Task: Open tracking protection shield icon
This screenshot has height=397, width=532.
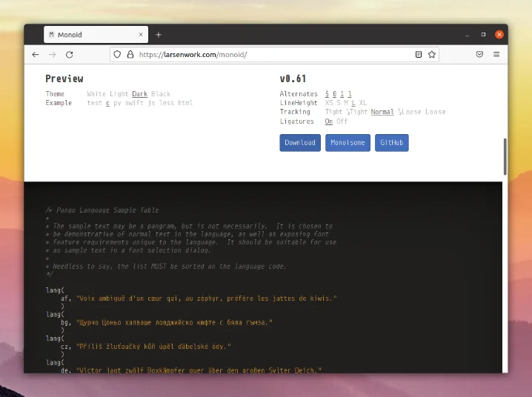Action: [117, 55]
